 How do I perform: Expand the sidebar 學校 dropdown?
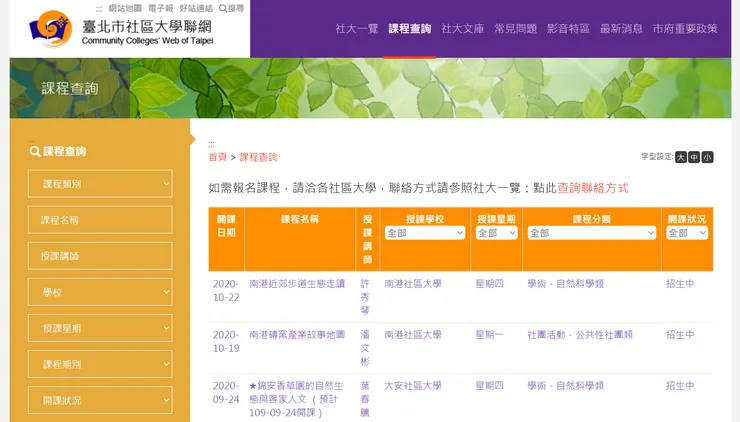pyautogui.click(x=100, y=292)
